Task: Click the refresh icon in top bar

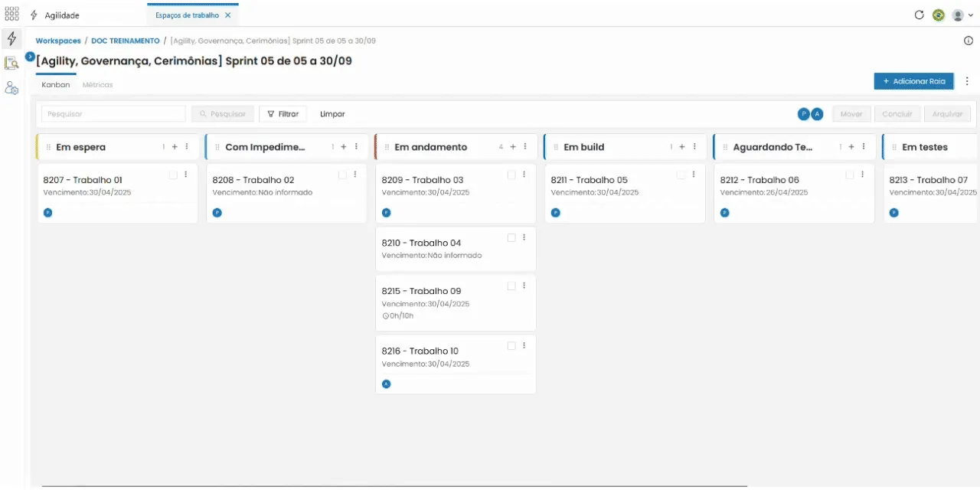Action: click(x=920, y=15)
